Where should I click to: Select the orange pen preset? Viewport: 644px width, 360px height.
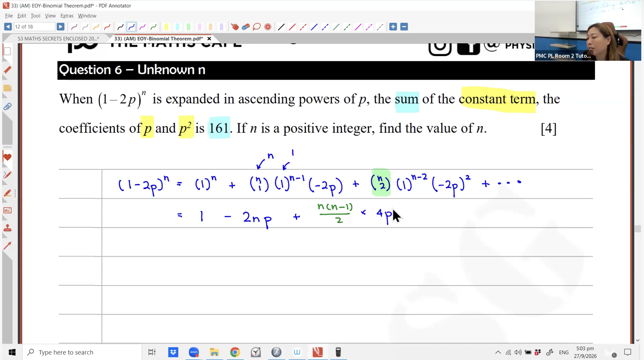pos(96,27)
